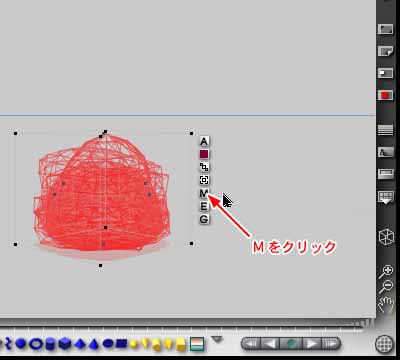Click the M material icon beside the object
Image resolution: width=400 pixels, height=360 pixels.
click(204, 193)
